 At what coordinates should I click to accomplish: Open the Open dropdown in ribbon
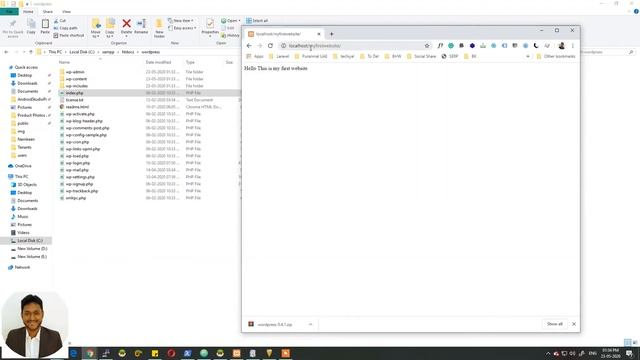230,20
